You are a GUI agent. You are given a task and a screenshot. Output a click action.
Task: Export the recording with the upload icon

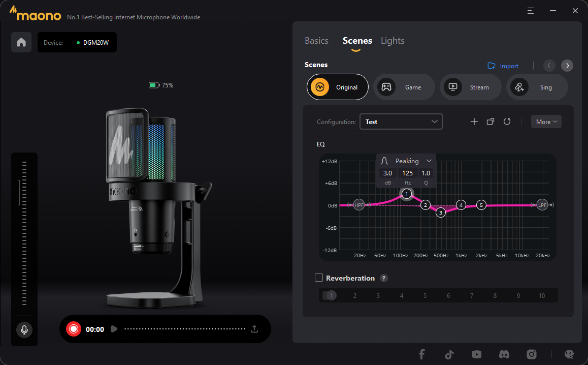[x=254, y=329]
